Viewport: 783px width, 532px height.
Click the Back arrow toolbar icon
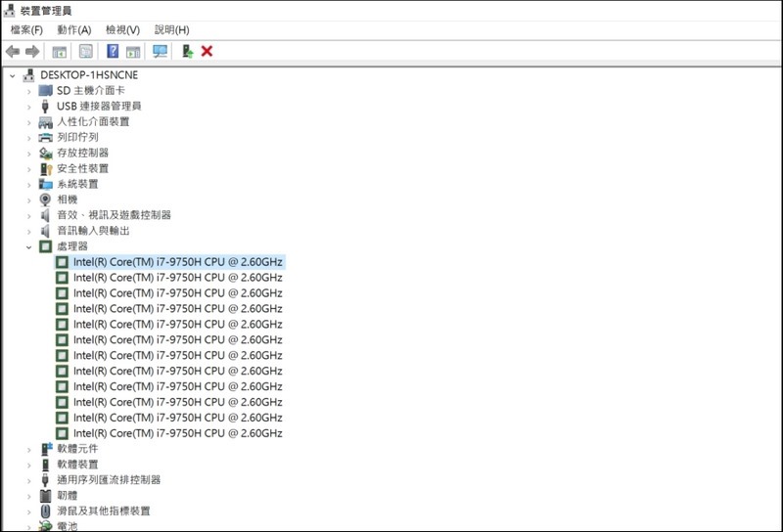13,51
